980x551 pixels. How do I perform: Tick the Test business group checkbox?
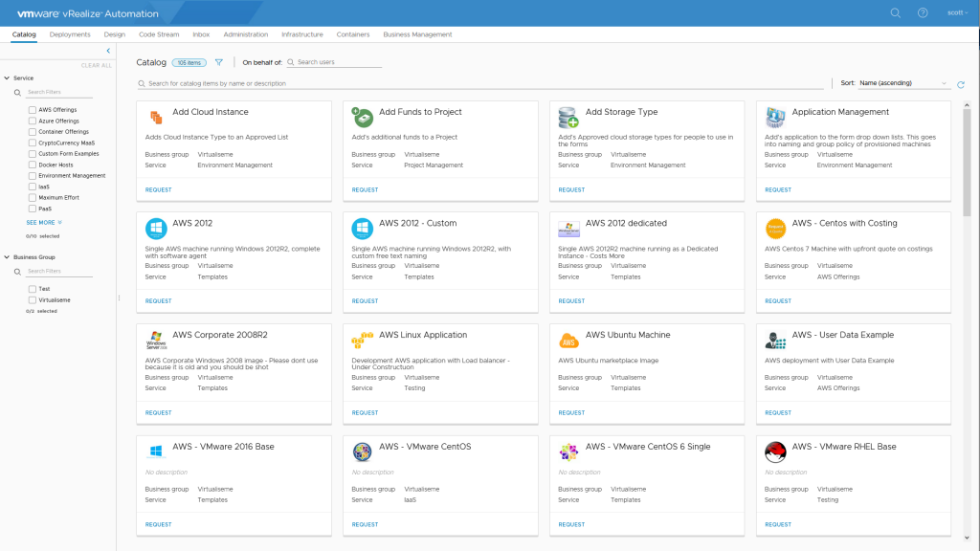(32, 289)
